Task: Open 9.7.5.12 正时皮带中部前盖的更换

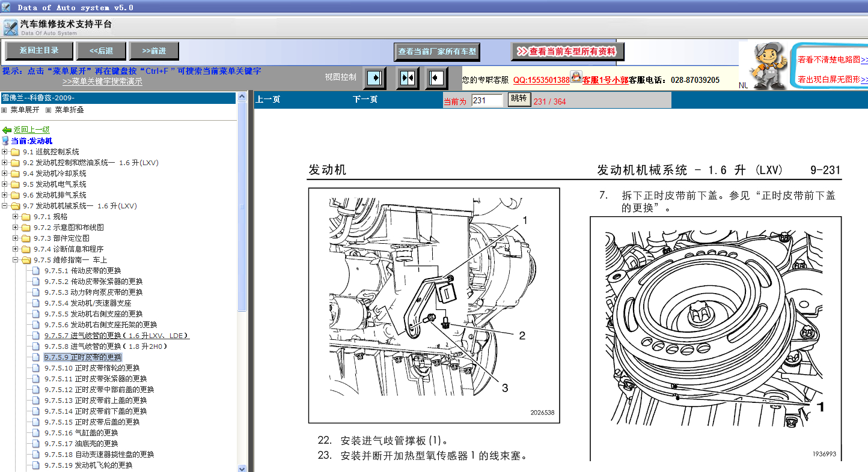Action: 99,390
